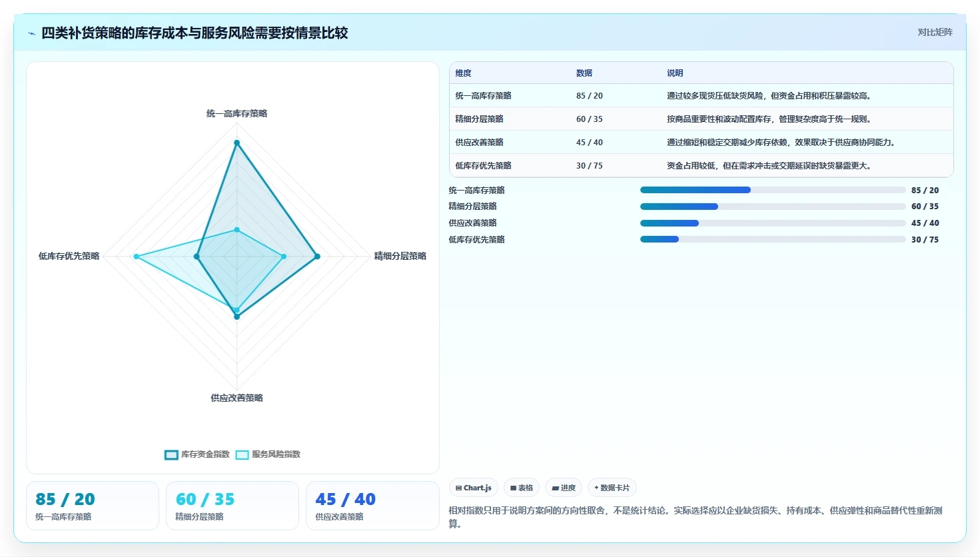The width and height of the screenshot is (980, 557).
Task: Open the 60 / 35 data card
Action: [x=233, y=506]
